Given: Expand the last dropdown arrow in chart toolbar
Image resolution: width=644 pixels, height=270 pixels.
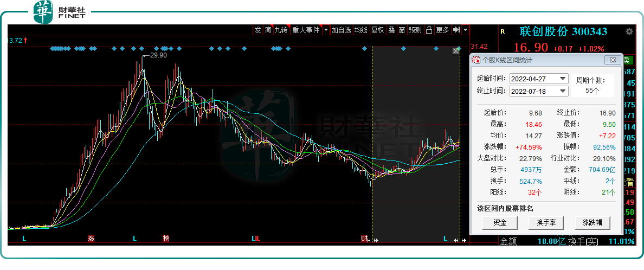Looking at the screenshot, I should coord(465,30).
